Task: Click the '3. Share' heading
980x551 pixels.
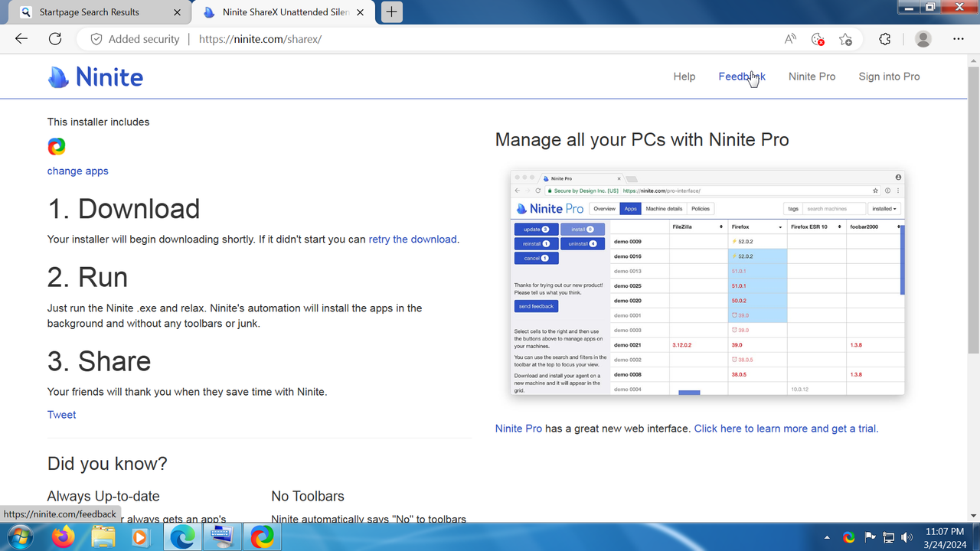Action: (99, 361)
